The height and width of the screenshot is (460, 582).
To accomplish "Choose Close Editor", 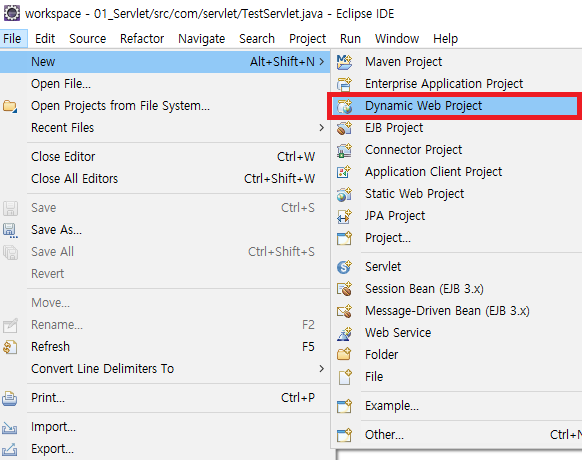I will point(165,157).
